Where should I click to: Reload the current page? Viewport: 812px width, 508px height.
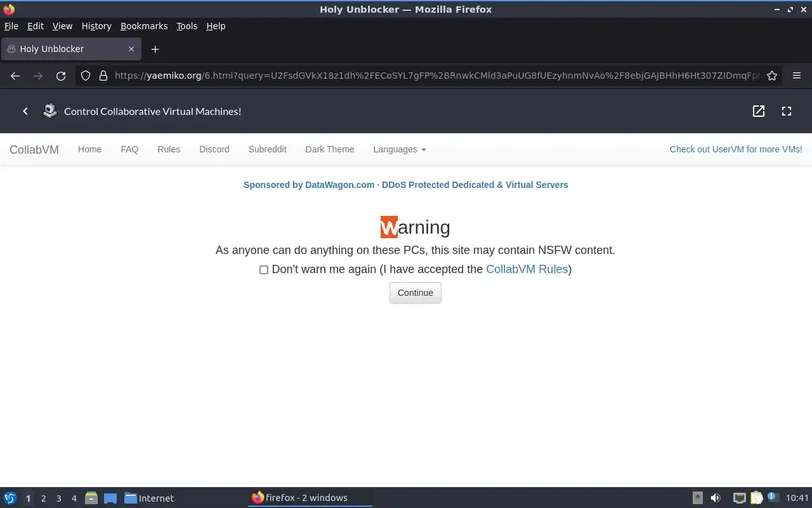tap(61, 76)
